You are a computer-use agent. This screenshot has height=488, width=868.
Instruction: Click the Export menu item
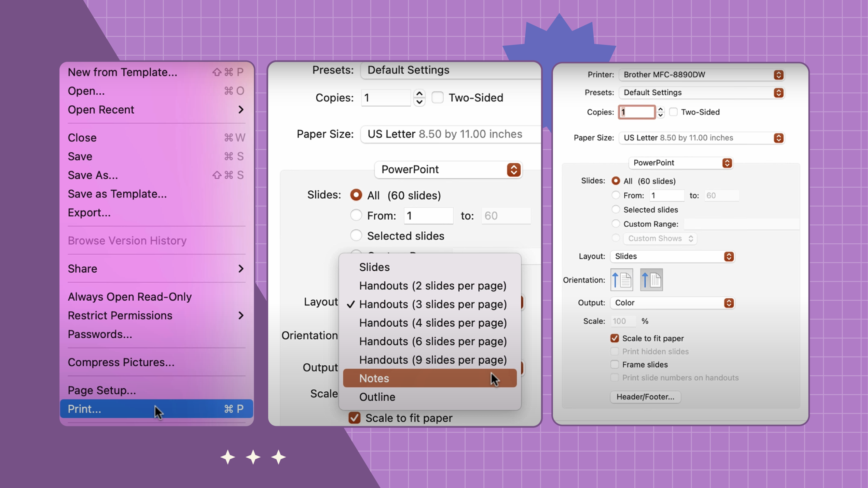[x=89, y=213]
